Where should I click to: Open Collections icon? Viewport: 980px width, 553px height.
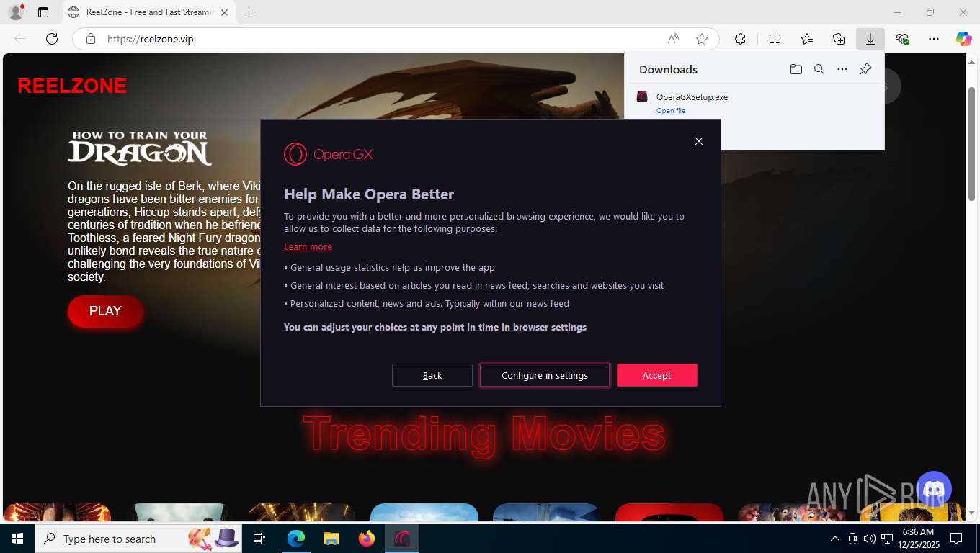[839, 39]
